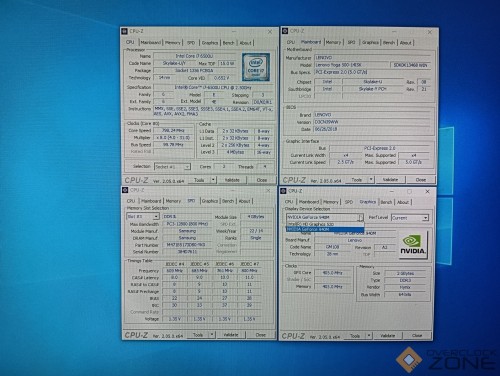500x376 pixels.
Task: Click the Close button in the Mainboard window
Action: point(421,180)
